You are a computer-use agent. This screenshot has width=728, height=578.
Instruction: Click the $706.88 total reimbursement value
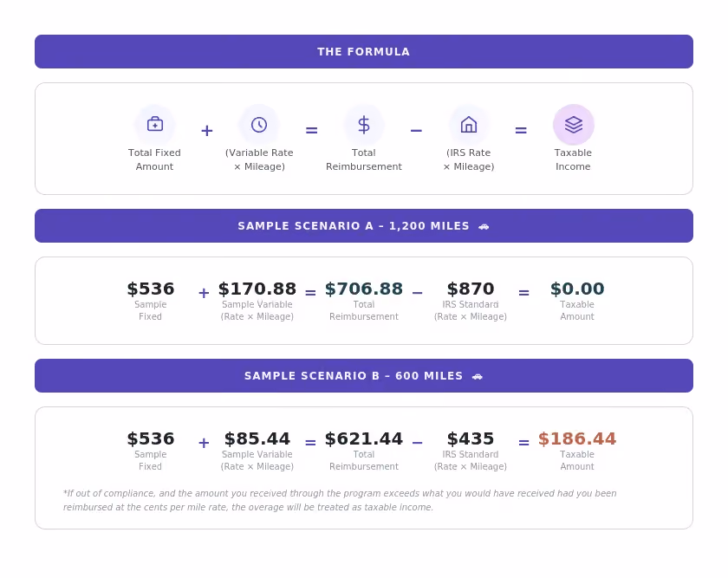[x=364, y=289]
